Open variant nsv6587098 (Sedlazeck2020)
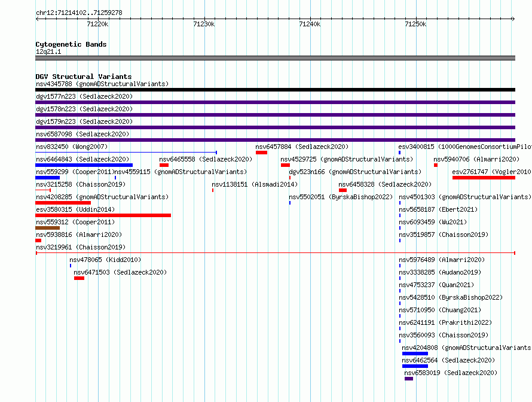This screenshot has height=402, width=532. (82, 134)
